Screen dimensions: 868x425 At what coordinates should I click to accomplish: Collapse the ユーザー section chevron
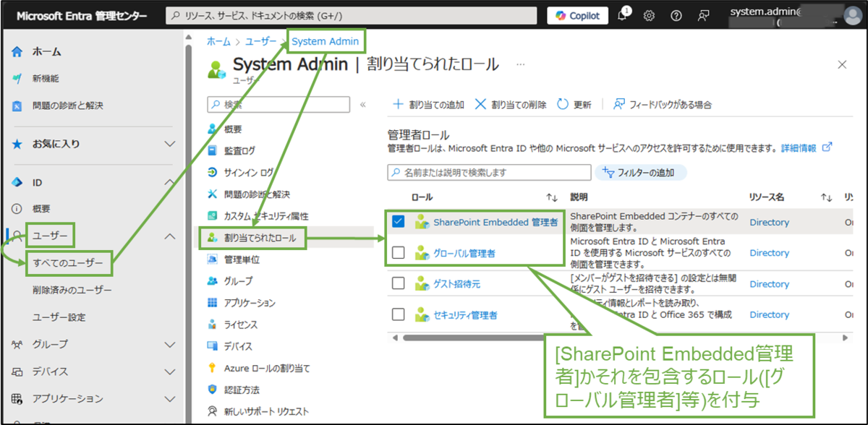click(x=170, y=236)
